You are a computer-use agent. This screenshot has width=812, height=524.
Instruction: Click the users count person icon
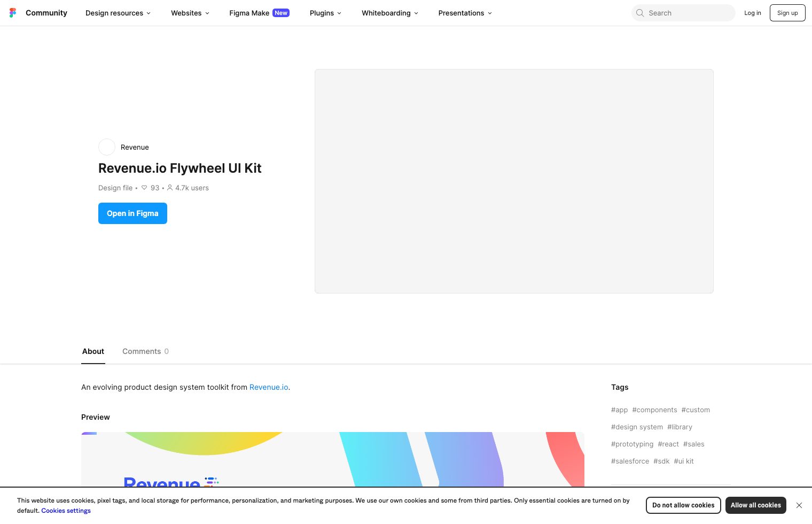170,188
